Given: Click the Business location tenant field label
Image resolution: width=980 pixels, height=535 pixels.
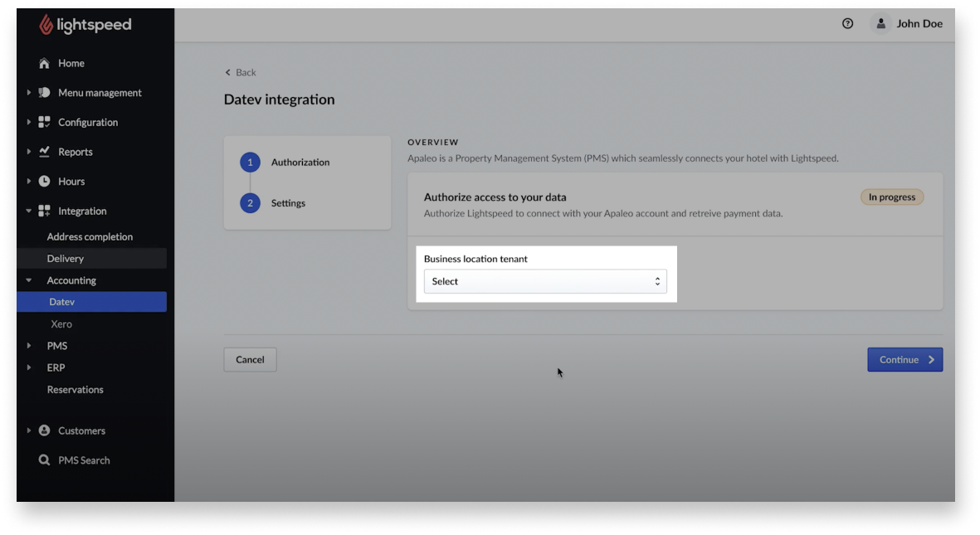Looking at the screenshot, I should 475,259.
